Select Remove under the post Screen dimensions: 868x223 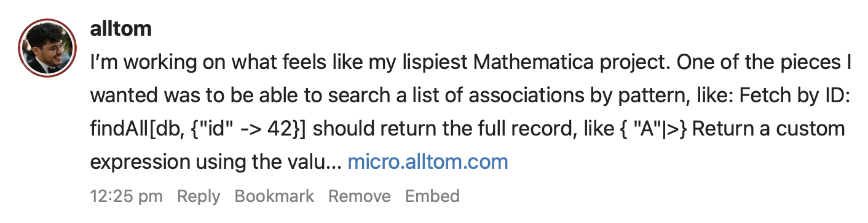[x=360, y=197]
